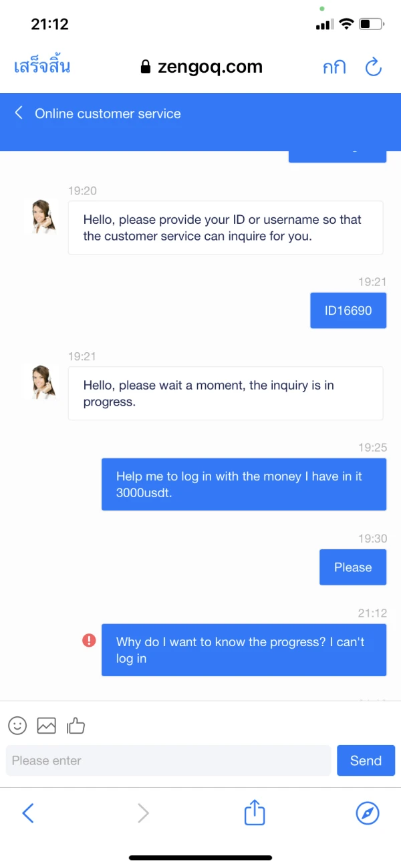Tap the thumbs-up rating icon
This screenshot has width=401, height=868.
coord(76,725)
